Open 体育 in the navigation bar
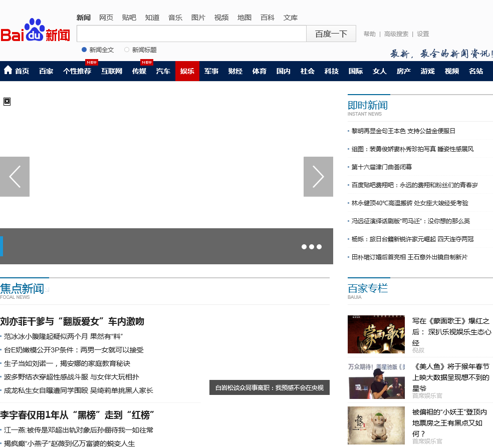 point(260,71)
